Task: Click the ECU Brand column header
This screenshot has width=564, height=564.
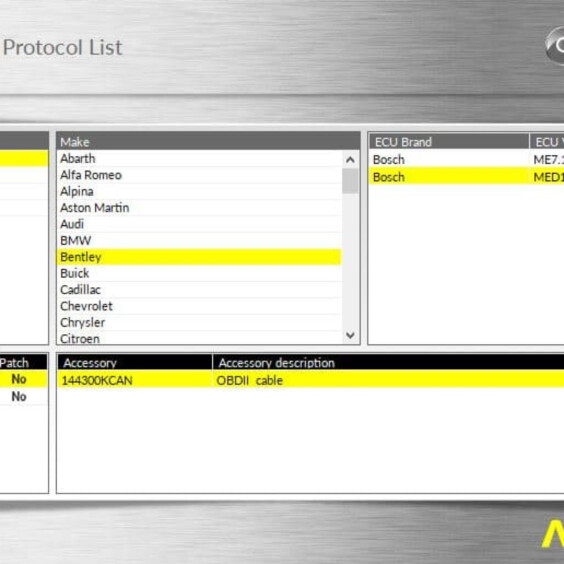Action: pos(449,142)
